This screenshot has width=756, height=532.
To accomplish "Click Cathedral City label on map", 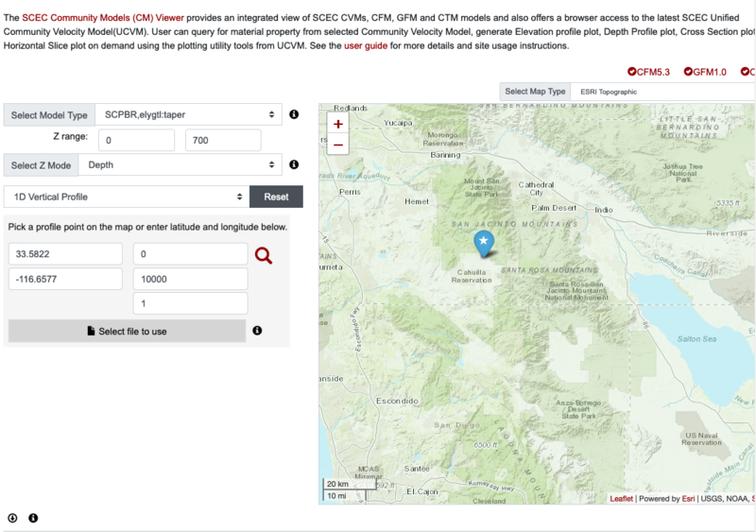I will 536,189.
